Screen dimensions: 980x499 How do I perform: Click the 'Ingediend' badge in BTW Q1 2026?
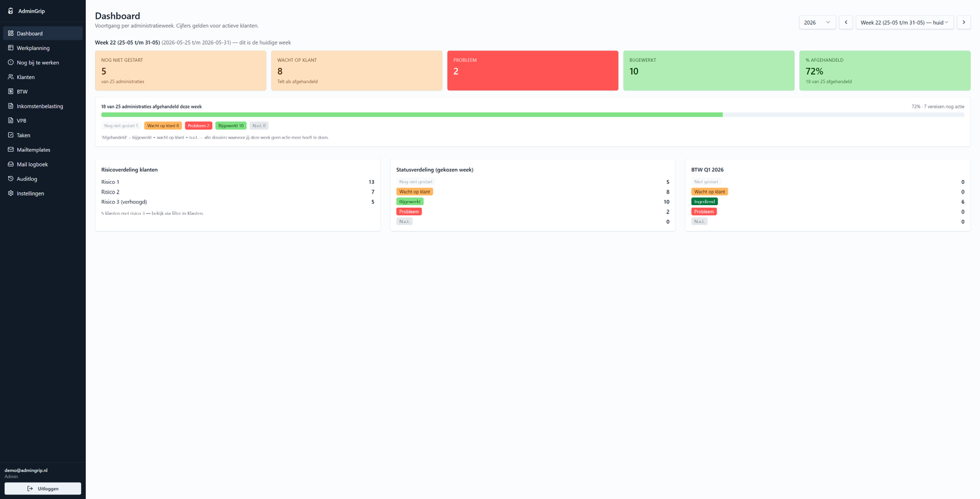(x=704, y=201)
